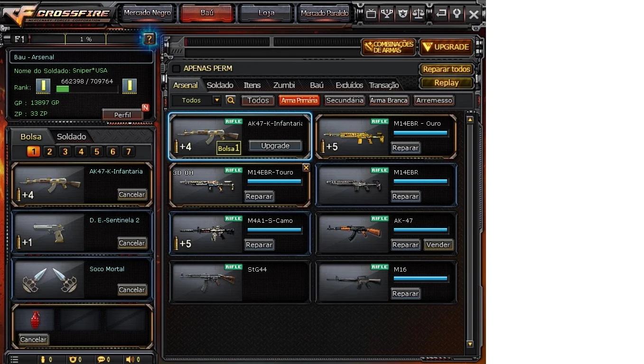
Task: Click the rank experience progress bar
Action: click(87, 89)
